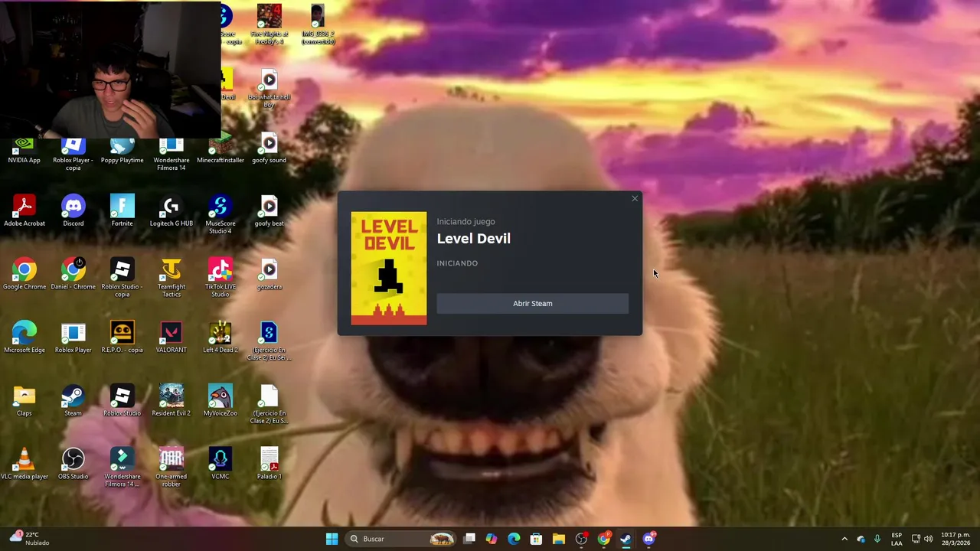Open the Discord desktop shortcut
Screen dimensions: 980x551
tap(73, 212)
